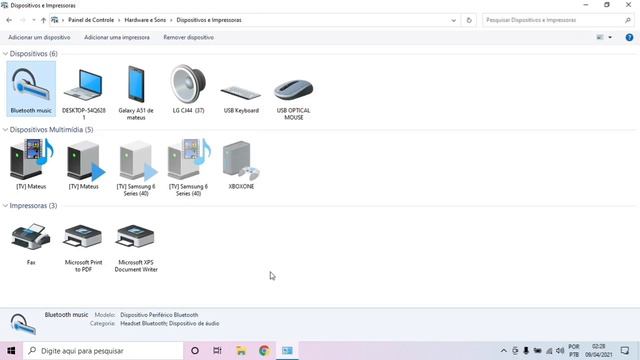Image resolution: width=640 pixels, height=360 pixels.
Task: Expand the chevron after Hardware e Sons
Action: (x=171, y=20)
